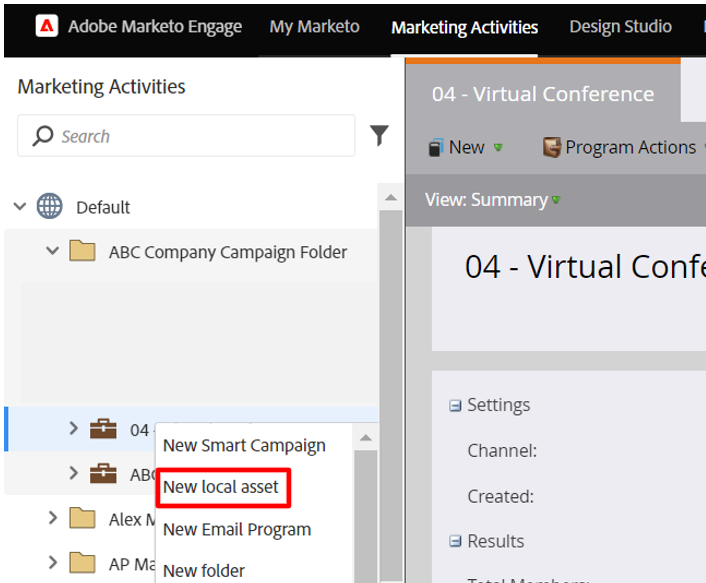The width and height of the screenshot is (706, 583).
Task: Collapse the Settings section
Action: (x=455, y=406)
